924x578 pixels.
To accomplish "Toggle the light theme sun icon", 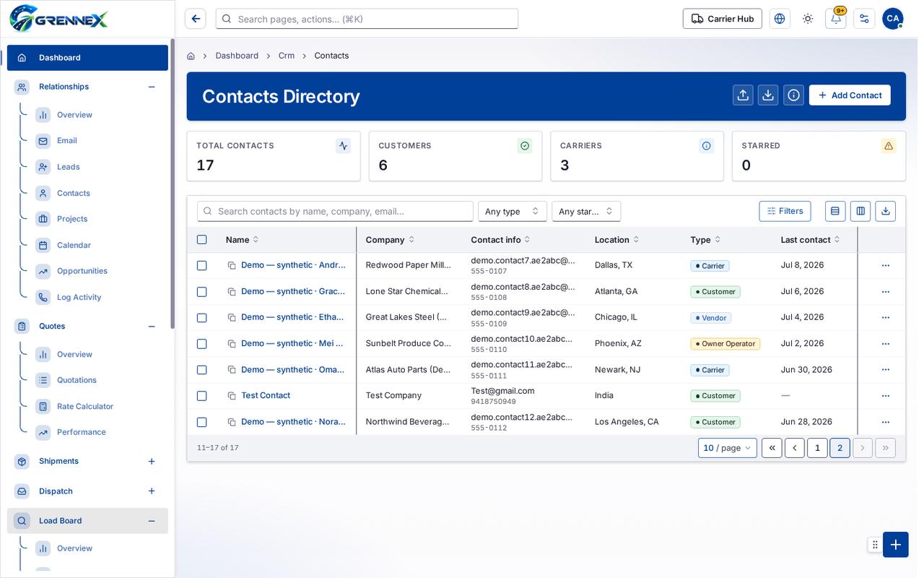I will tap(807, 19).
